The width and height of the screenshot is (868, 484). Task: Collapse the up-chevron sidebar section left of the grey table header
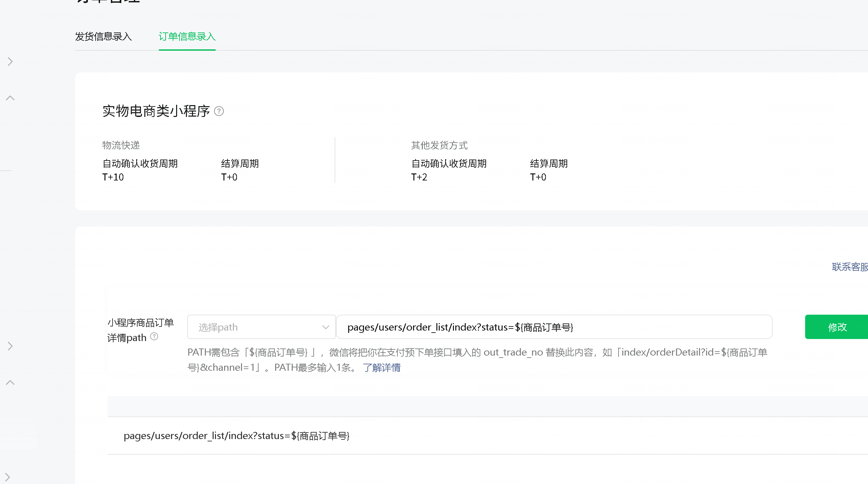[x=10, y=383]
